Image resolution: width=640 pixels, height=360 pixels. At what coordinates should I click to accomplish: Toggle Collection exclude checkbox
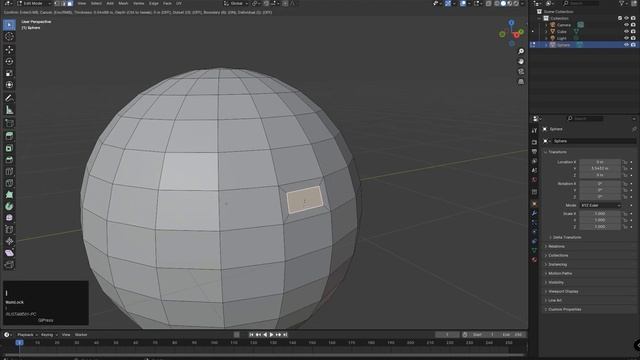click(620, 18)
